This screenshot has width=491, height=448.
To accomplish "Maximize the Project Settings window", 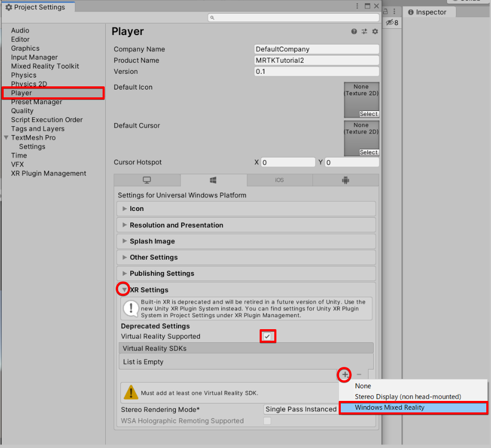I will 367,6.
